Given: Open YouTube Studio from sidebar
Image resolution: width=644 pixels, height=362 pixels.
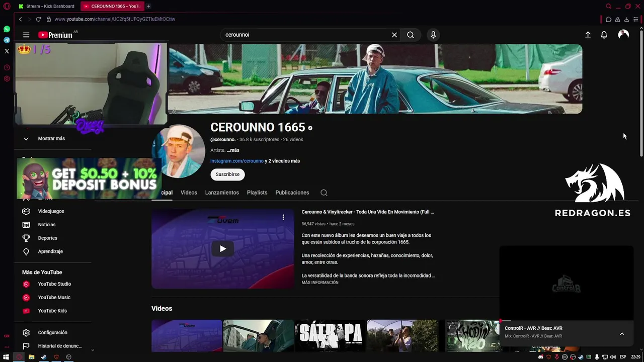Looking at the screenshot, I should (x=54, y=284).
